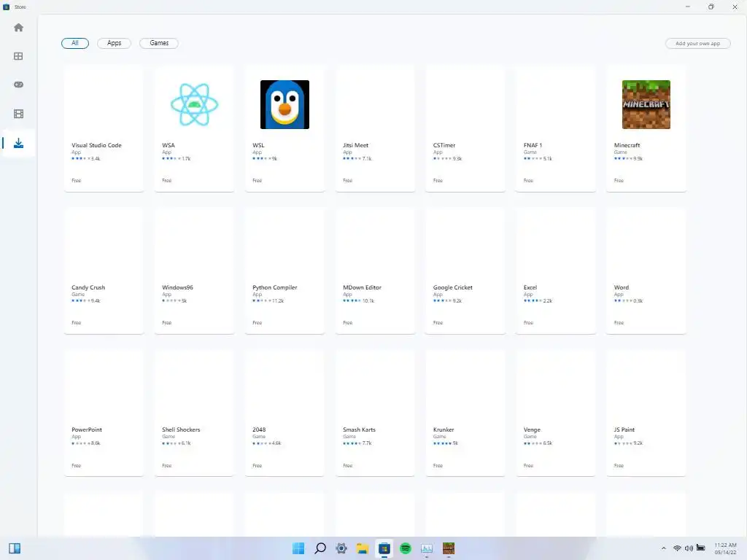Open the JS Paint app title
The width and height of the screenshot is (747, 560).
[624, 429]
